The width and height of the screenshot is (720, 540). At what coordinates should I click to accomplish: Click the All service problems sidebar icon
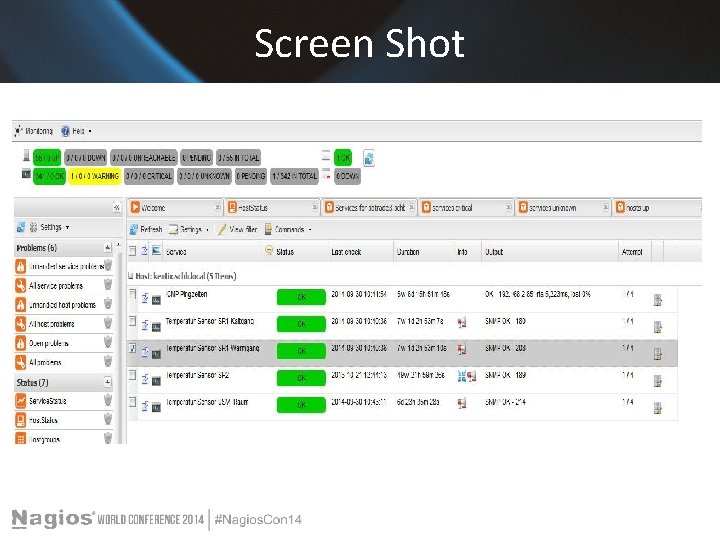pyautogui.click(x=20, y=285)
